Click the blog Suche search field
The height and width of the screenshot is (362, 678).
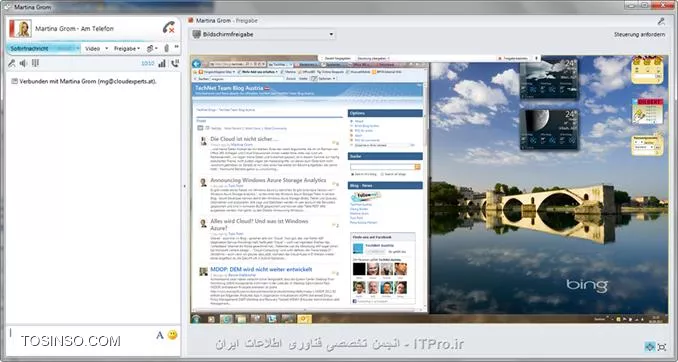[382, 167]
